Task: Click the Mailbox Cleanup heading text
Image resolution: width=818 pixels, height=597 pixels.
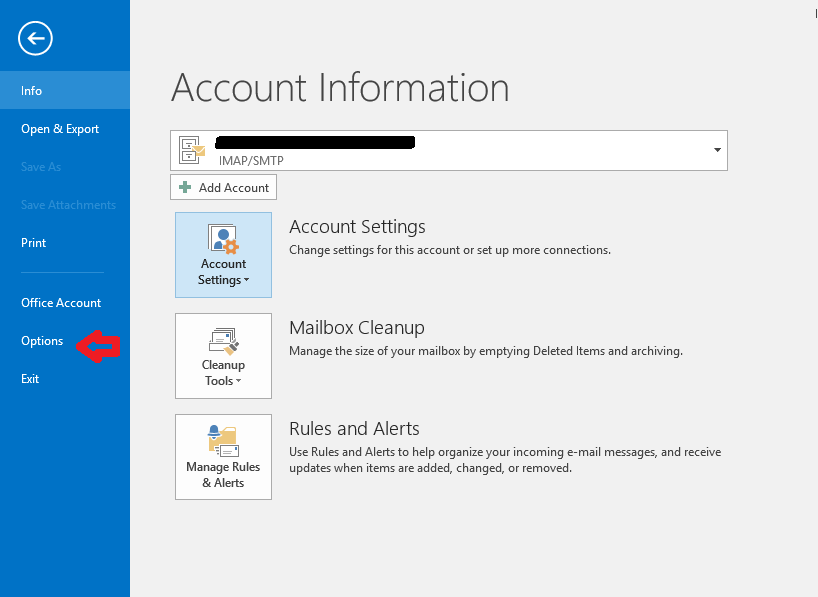Action: pyautogui.click(x=357, y=328)
